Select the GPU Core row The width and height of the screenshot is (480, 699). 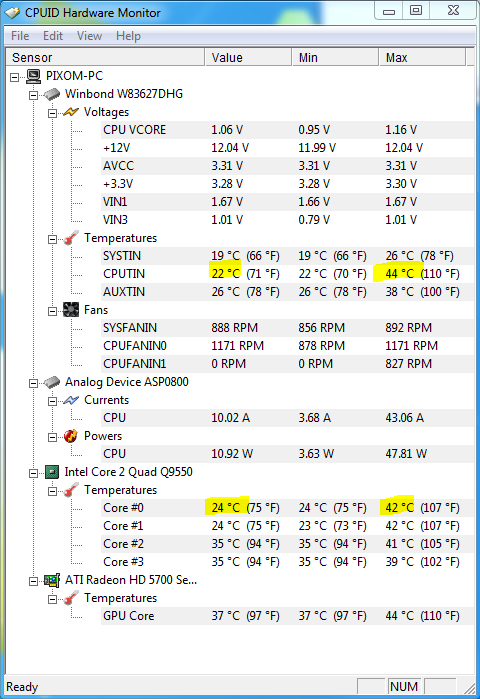(x=287, y=616)
